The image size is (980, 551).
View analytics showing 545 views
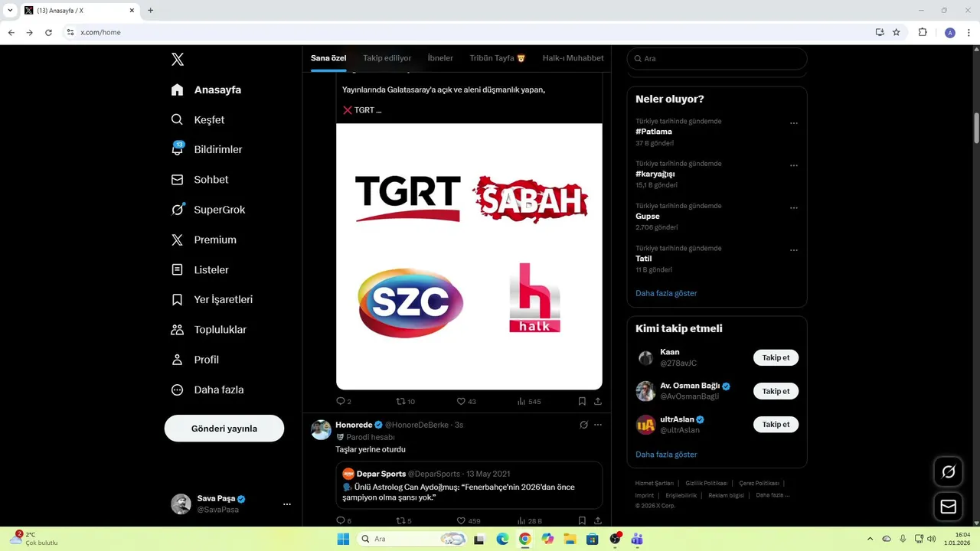[x=529, y=401]
